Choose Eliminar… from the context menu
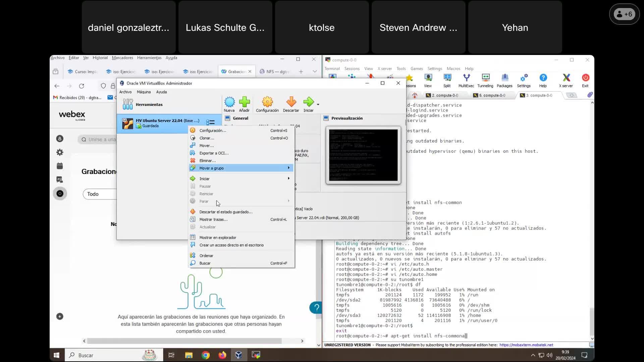The height and width of the screenshot is (362, 644). [207, 161]
